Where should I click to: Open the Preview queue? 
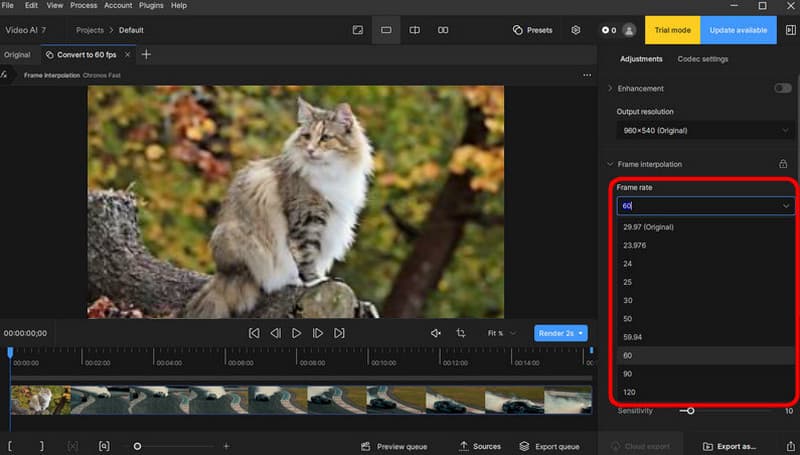394,446
